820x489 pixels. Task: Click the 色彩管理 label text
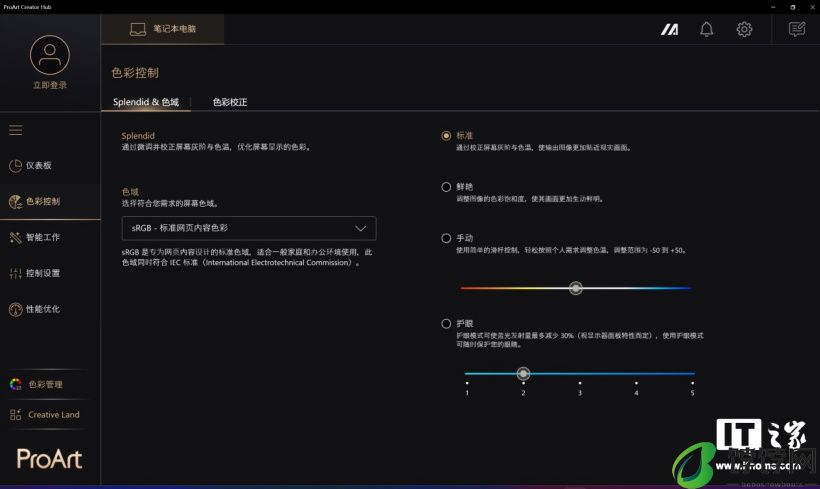point(45,384)
